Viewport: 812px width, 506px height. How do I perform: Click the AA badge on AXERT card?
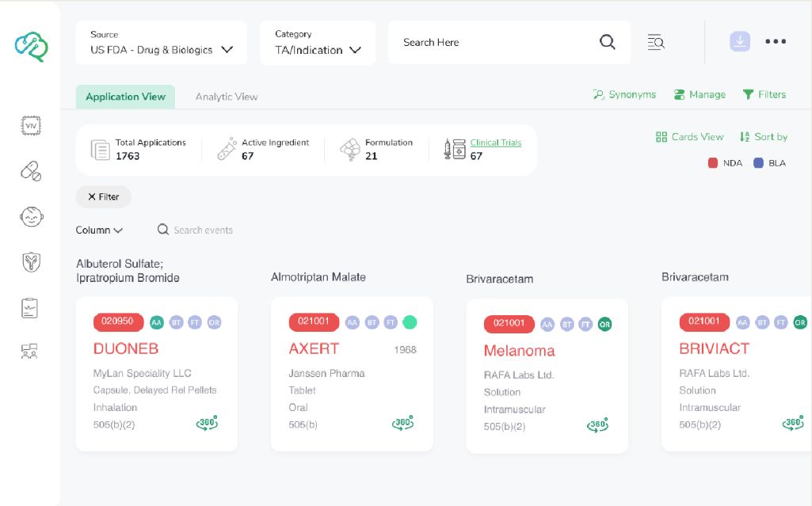coord(353,322)
